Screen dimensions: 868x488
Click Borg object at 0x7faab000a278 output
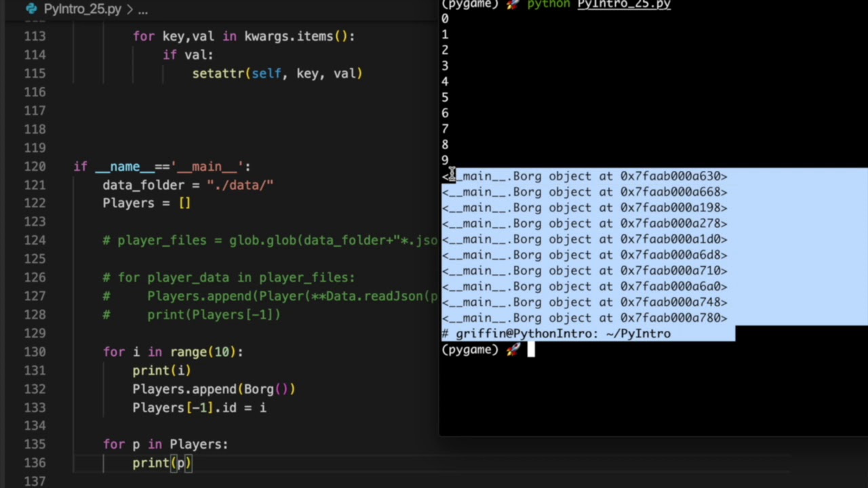tap(585, 224)
